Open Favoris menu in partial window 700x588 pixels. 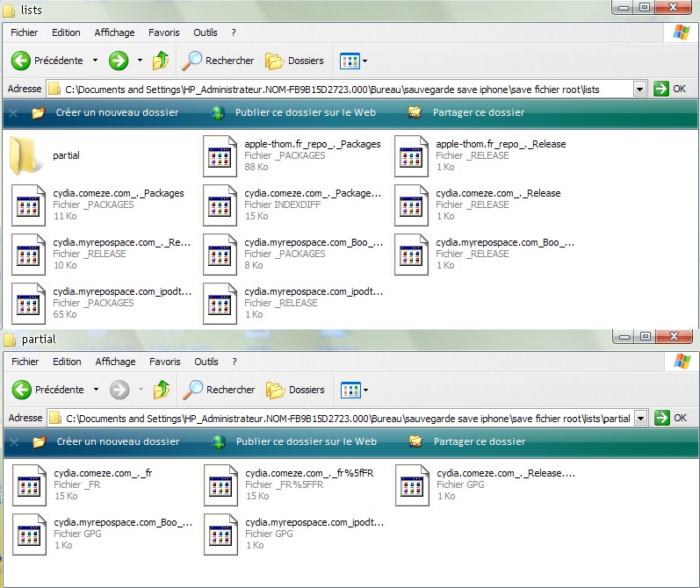coord(165,362)
